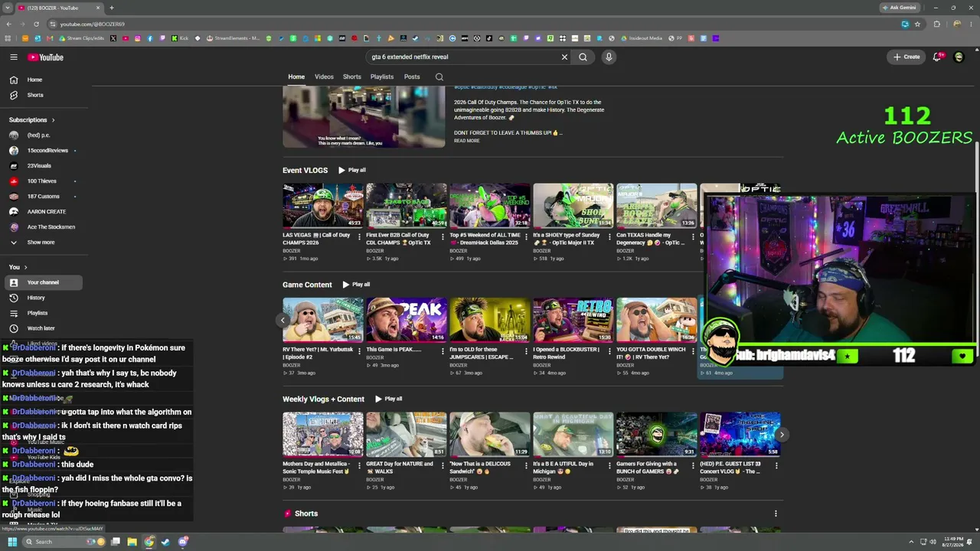The width and height of the screenshot is (980, 551).
Task: Open the This Game is PEAK thumbnail
Action: click(x=407, y=320)
